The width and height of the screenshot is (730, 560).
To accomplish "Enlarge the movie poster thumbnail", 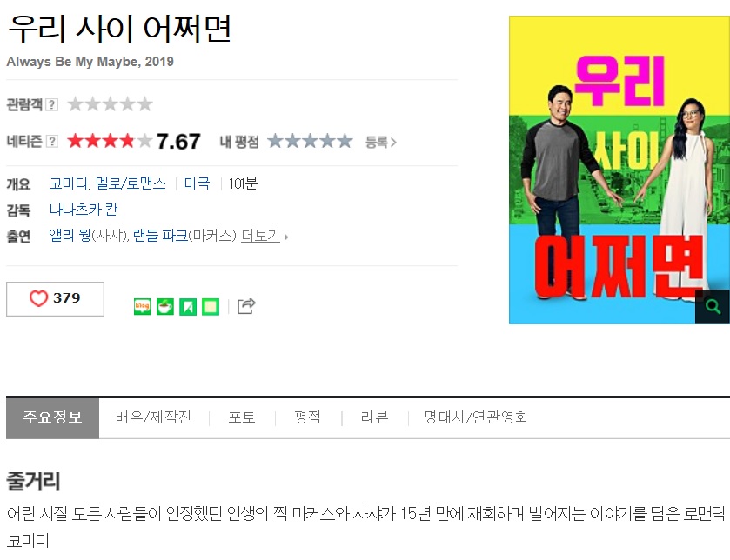I will coord(619,170).
